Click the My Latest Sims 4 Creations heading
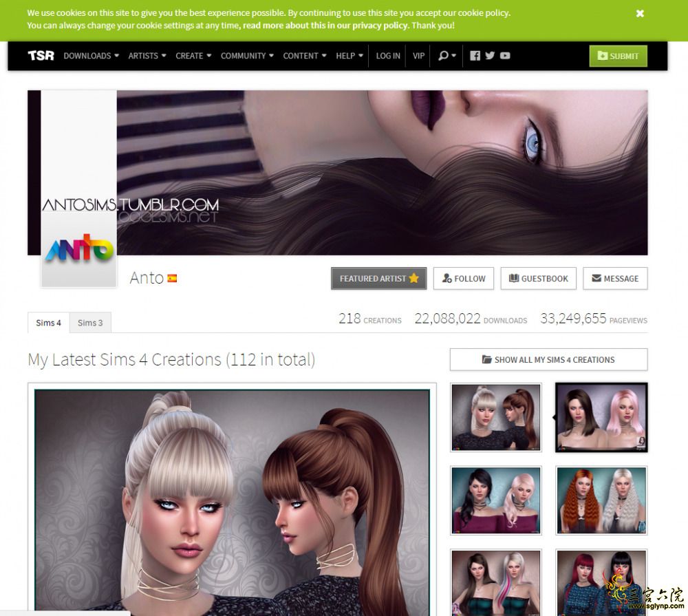This screenshot has width=688, height=616. pyautogui.click(x=171, y=359)
